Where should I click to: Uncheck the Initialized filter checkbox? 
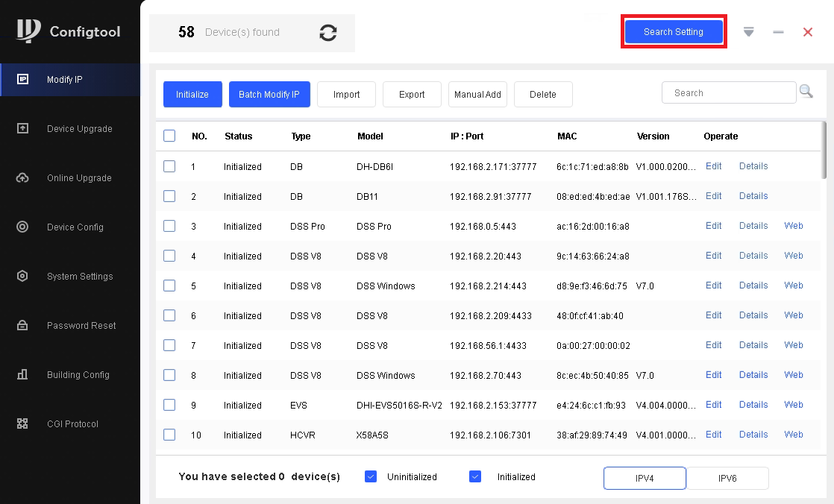[475, 476]
